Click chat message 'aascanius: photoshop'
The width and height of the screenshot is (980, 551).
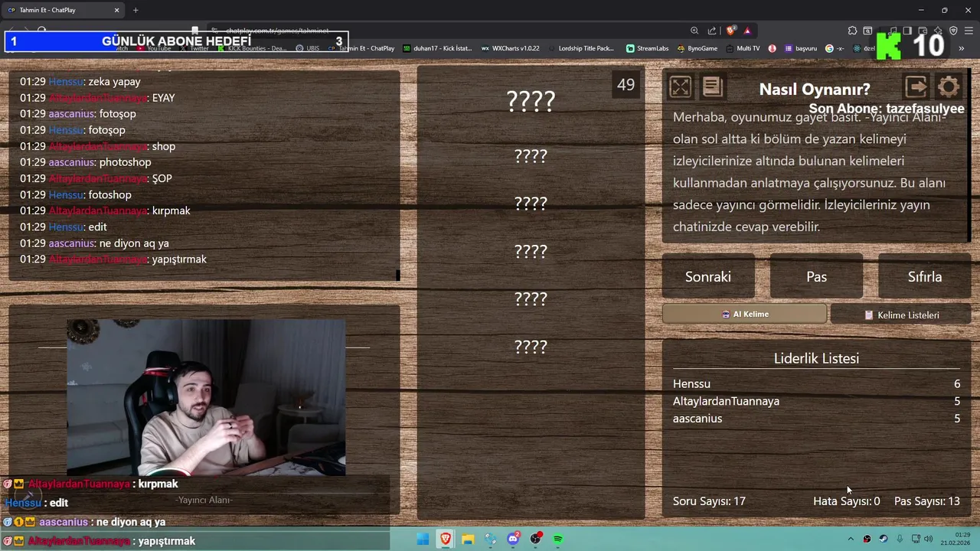pyautogui.click(x=86, y=162)
